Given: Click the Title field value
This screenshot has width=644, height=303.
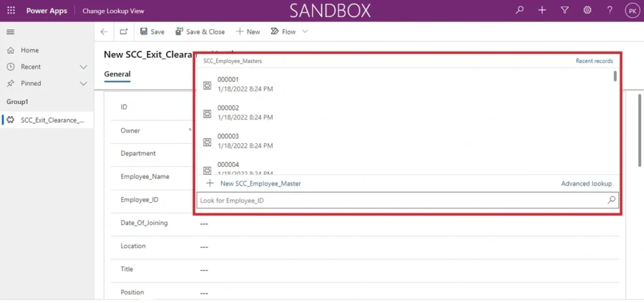Looking at the screenshot, I should pyautogui.click(x=204, y=270).
